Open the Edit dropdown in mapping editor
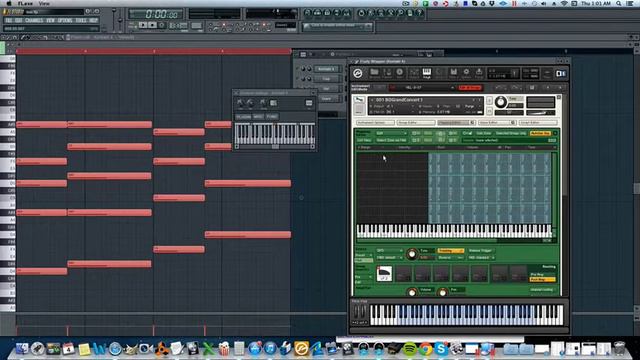Screen dimensions: 640x360 pos(391,133)
